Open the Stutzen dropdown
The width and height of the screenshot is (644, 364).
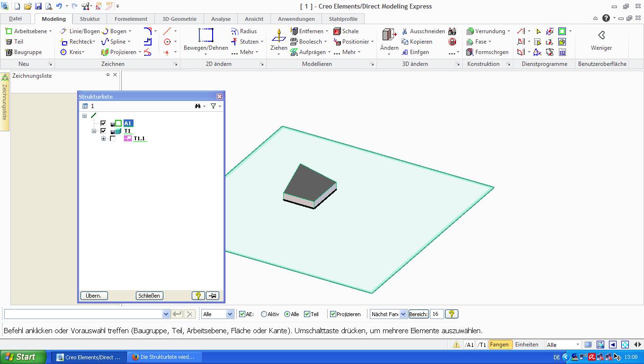(262, 42)
